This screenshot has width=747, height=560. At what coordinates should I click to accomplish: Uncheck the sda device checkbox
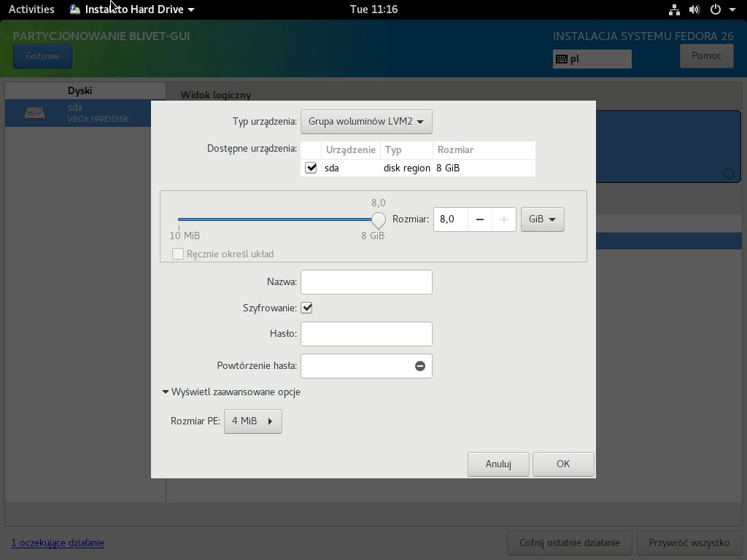[311, 168]
